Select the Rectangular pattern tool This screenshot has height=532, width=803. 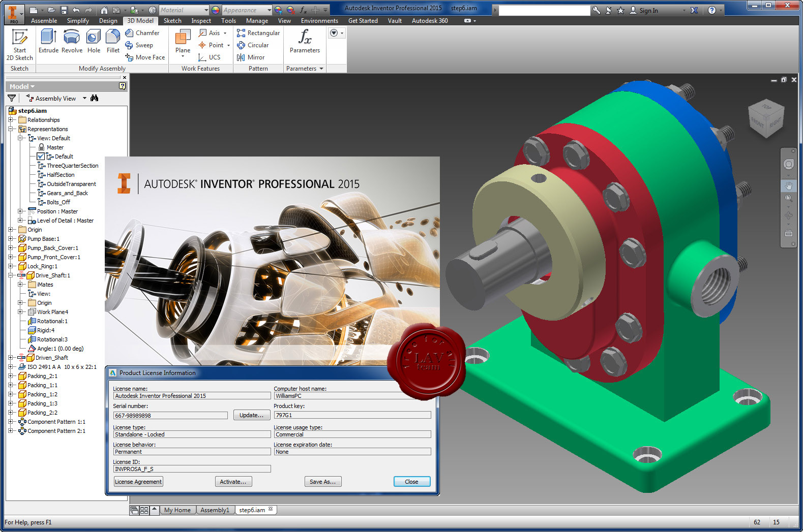click(x=258, y=33)
